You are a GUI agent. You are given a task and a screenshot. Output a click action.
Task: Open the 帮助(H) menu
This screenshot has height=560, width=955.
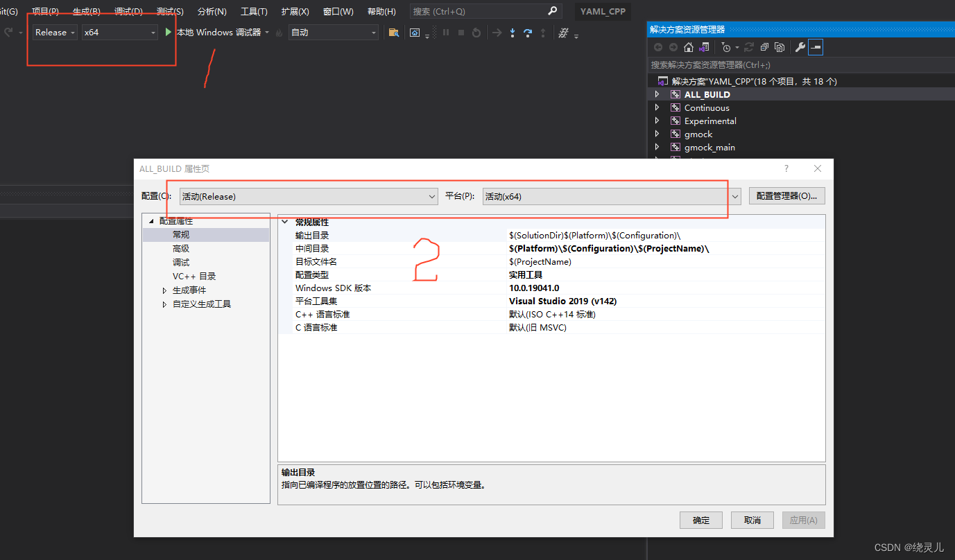381,11
